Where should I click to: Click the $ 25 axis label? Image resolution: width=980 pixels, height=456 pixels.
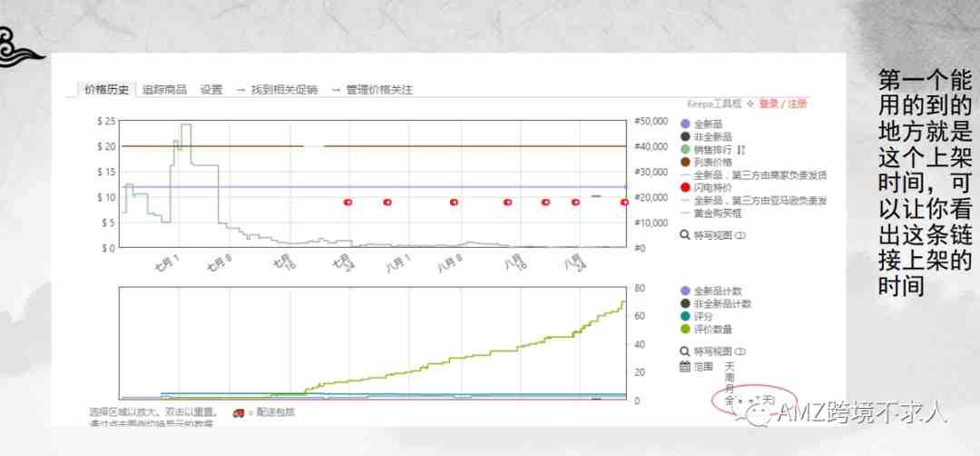[x=105, y=122]
